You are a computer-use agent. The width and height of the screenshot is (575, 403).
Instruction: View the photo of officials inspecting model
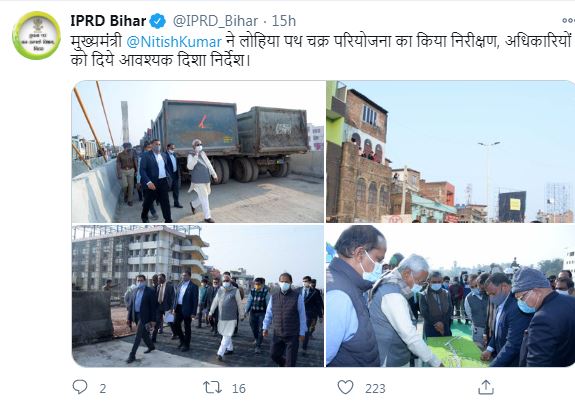pos(450,296)
